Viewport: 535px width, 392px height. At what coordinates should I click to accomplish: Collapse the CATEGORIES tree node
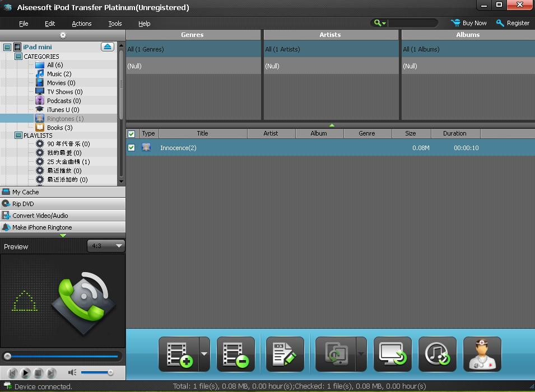pyautogui.click(x=18, y=57)
